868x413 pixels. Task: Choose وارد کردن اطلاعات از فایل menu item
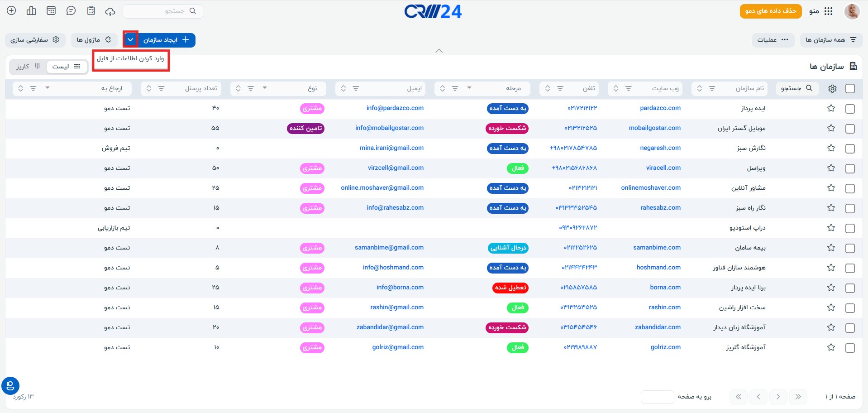point(131,59)
